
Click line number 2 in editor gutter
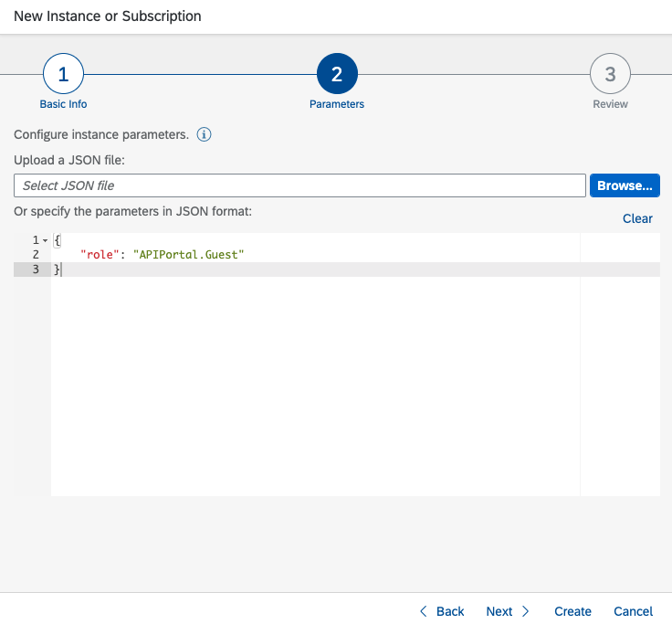35,255
